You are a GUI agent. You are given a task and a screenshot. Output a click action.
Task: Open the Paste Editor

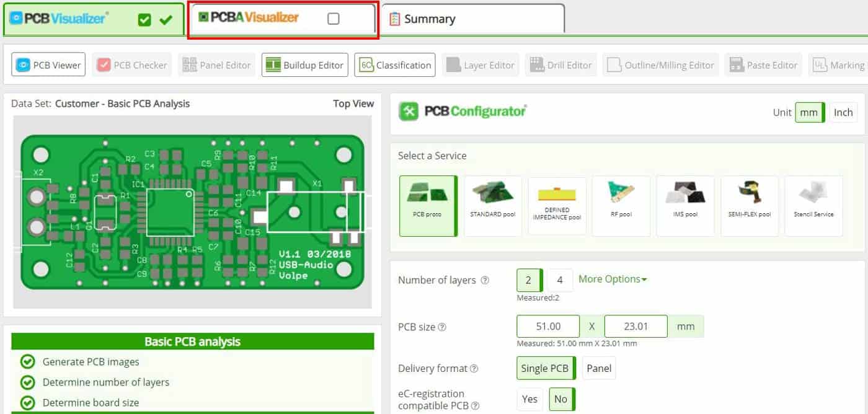coord(763,65)
